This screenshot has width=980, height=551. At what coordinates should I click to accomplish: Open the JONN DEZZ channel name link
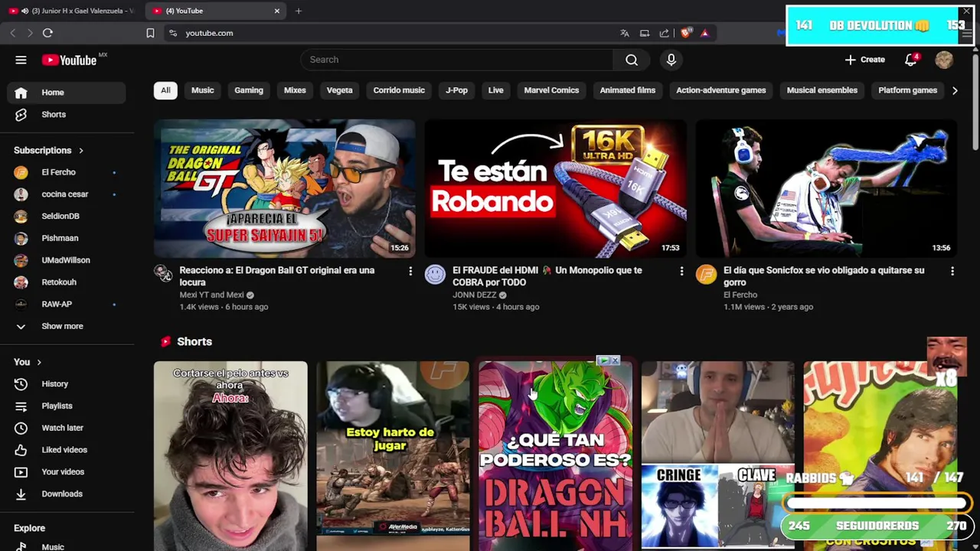(x=474, y=295)
